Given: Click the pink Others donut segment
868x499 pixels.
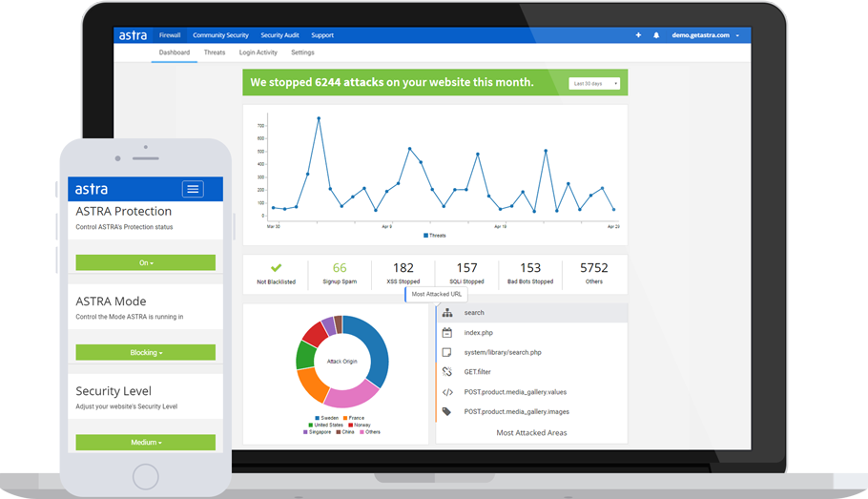Looking at the screenshot, I should [x=352, y=393].
